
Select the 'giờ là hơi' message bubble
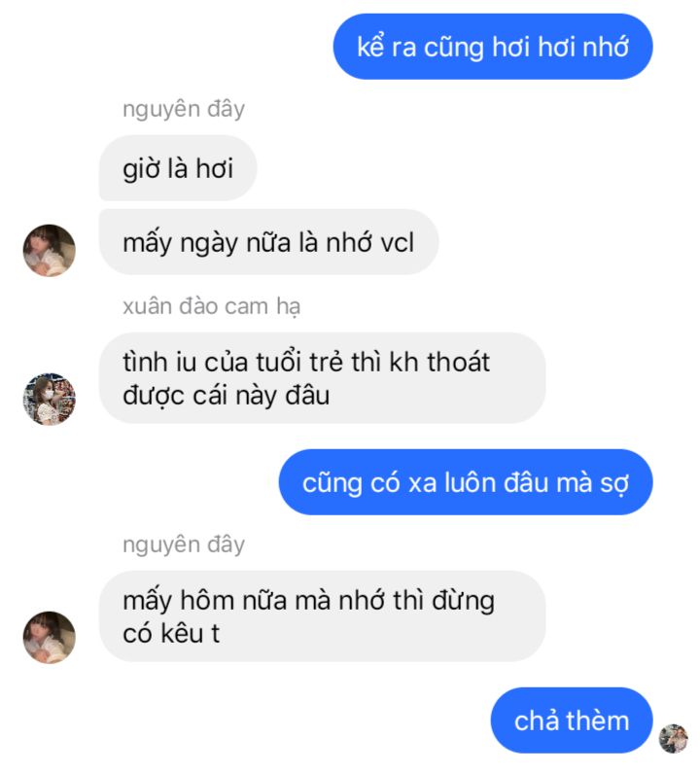178,168
